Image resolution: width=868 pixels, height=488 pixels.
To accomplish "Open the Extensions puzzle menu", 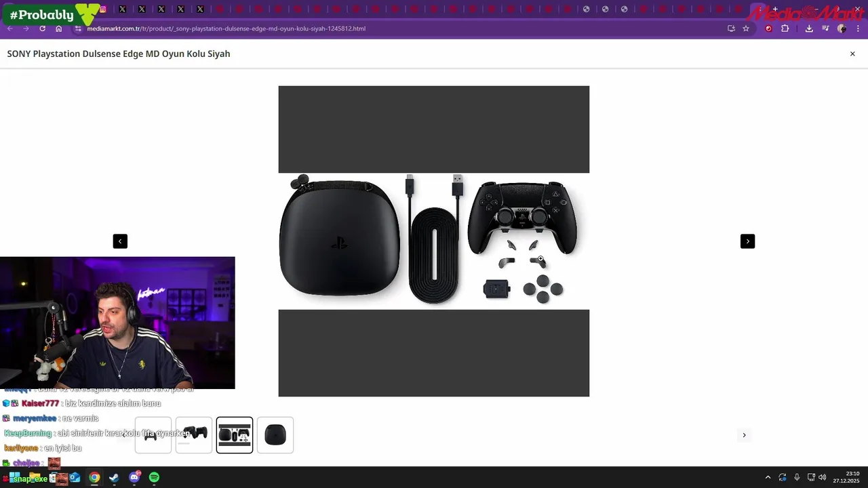I will (785, 28).
